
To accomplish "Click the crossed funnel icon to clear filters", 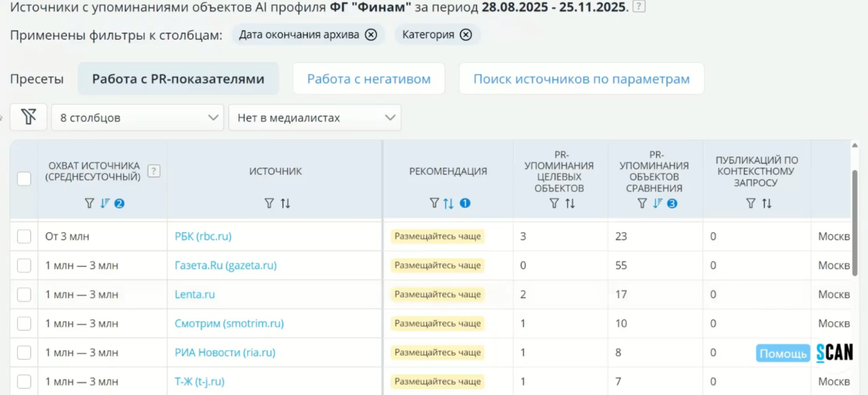I will (x=28, y=117).
